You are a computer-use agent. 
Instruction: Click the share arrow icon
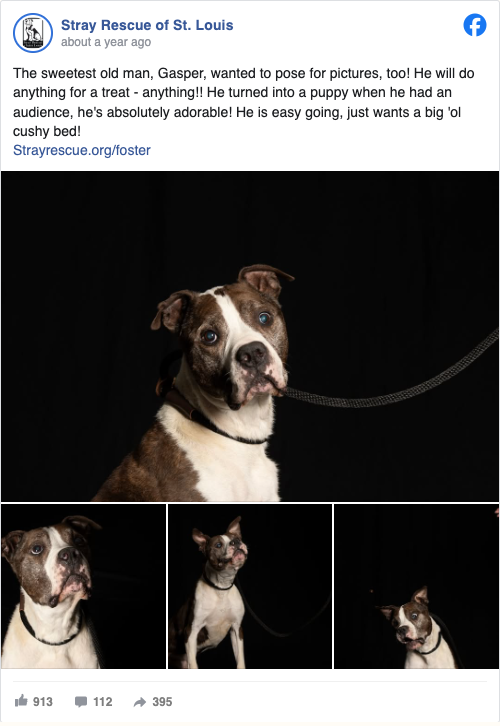140,702
